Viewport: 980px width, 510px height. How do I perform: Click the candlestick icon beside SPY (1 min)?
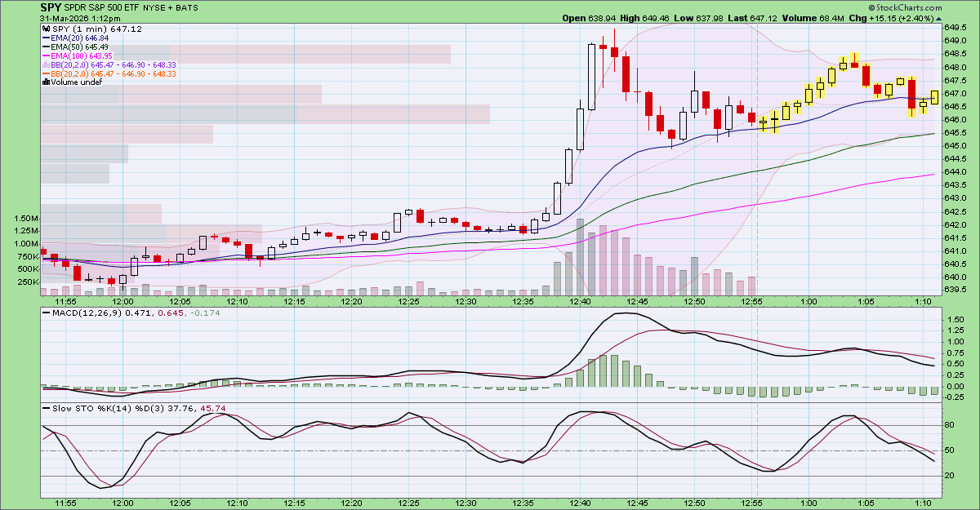pos(46,29)
